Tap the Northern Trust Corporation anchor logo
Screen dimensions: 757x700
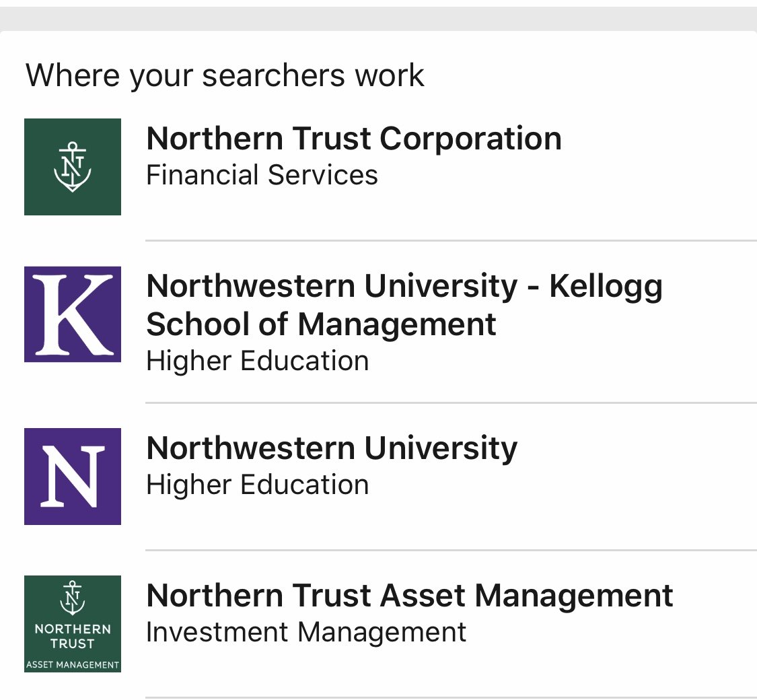[73, 167]
